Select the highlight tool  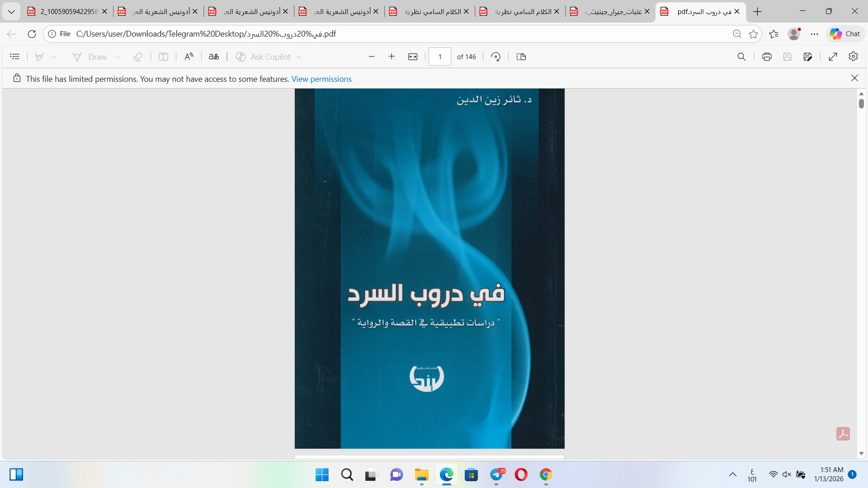pyautogui.click(x=39, y=56)
